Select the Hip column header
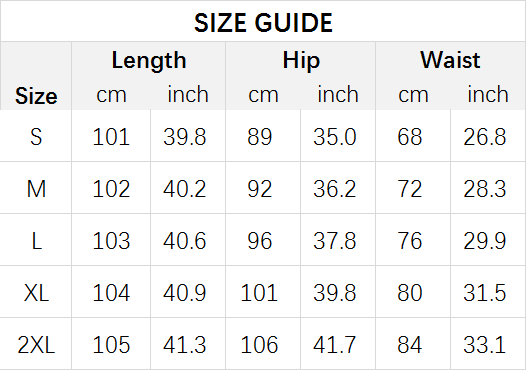The image size is (527, 371). pos(301,61)
